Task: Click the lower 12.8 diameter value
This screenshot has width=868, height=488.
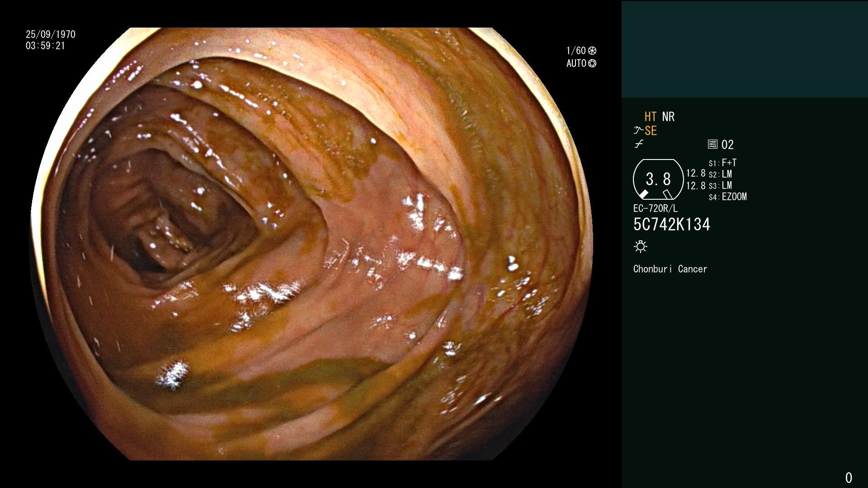Action: point(696,185)
